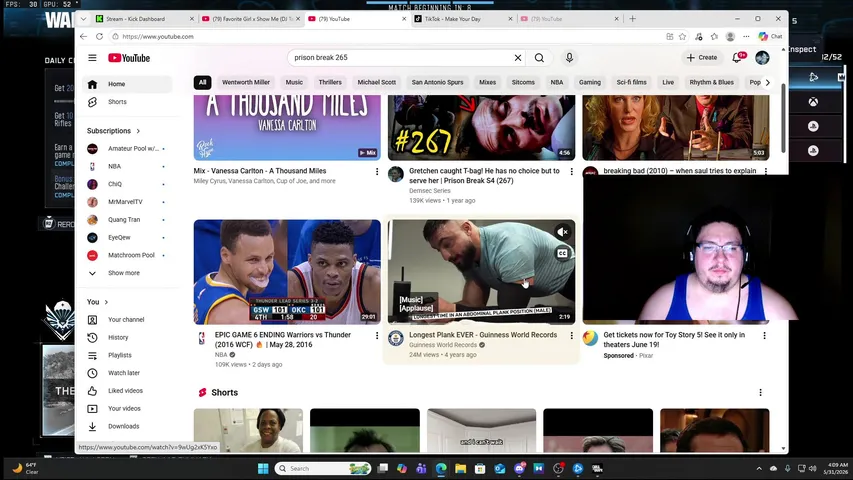Go to Home in sidebar
This screenshot has height=480, width=853.
tap(127, 84)
